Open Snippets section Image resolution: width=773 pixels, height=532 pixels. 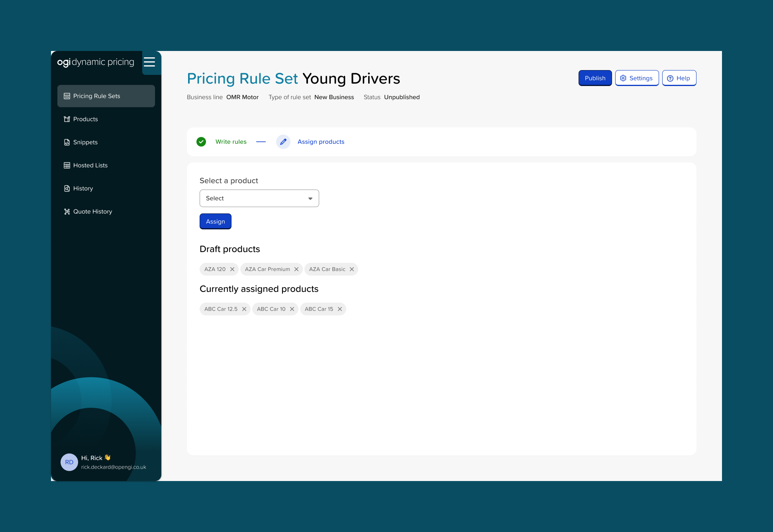coord(85,142)
